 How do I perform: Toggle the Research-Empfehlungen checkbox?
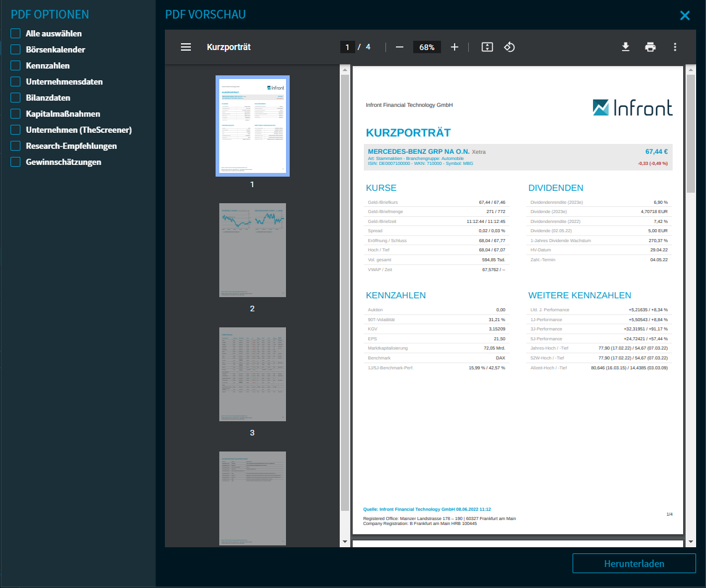15,146
